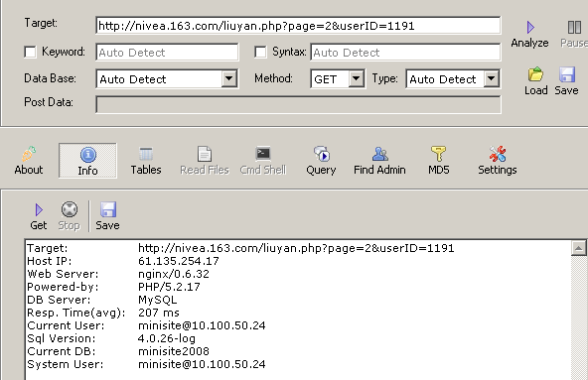The width and height of the screenshot is (588, 380).
Task: Save the info results via Save icon
Action: [x=107, y=216]
